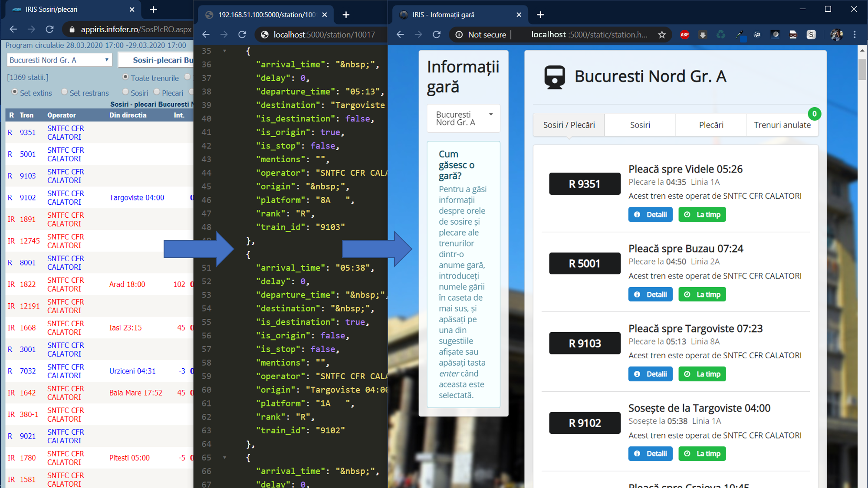Reload the IRIS station info page

(437, 35)
